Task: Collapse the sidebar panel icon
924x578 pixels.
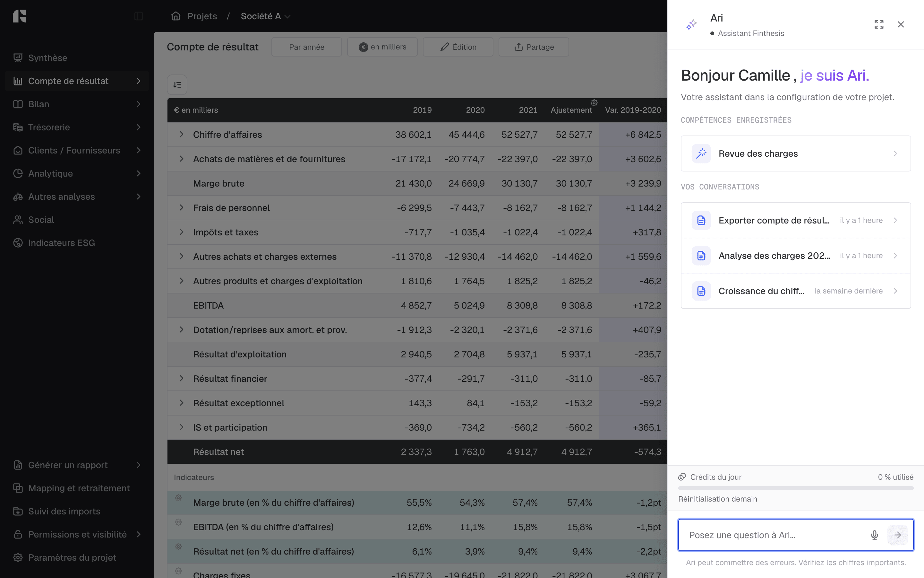Action: 139,16
